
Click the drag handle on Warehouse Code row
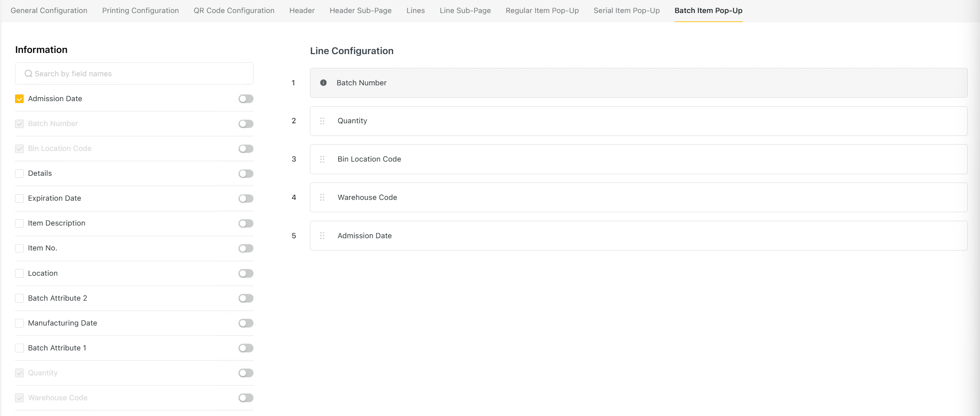point(322,197)
